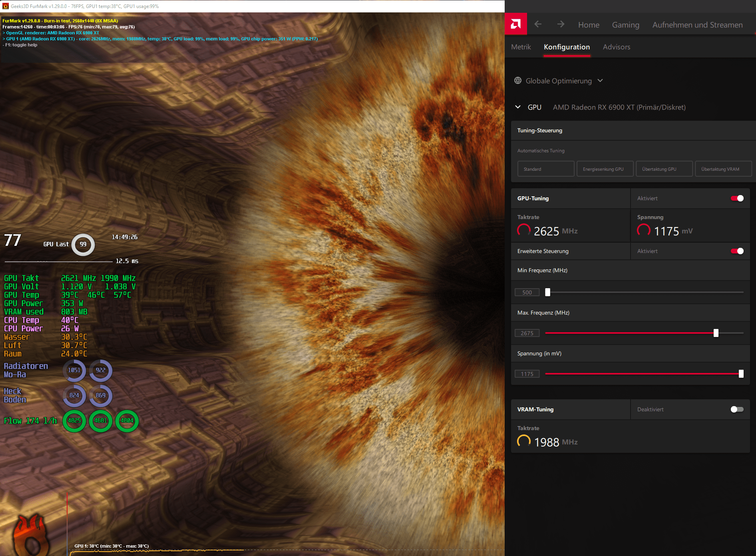Image resolution: width=756 pixels, height=556 pixels.
Task: Click AMD Radeon RX 6900 XT label
Action: pos(619,107)
